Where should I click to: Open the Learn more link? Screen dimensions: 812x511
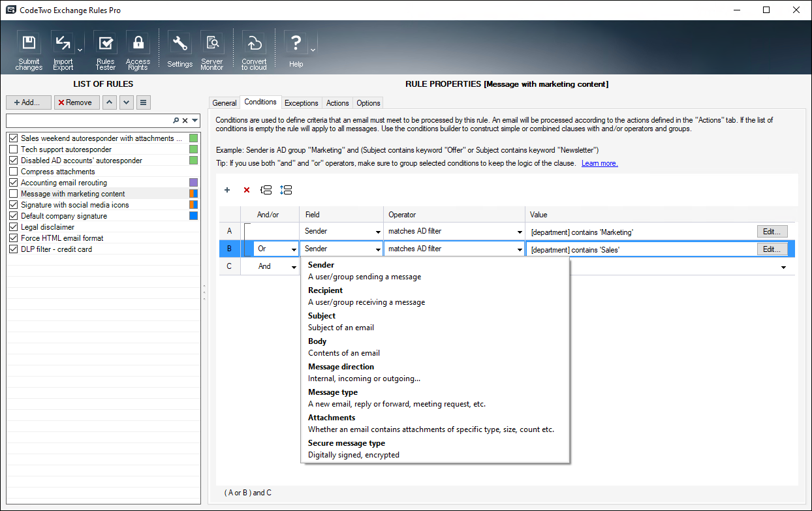tap(599, 163)
